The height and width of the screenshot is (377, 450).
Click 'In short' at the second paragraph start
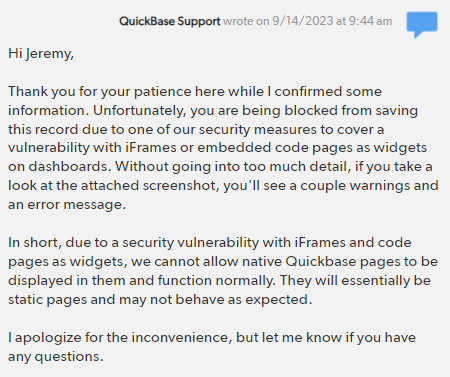[x=35, y=243]
